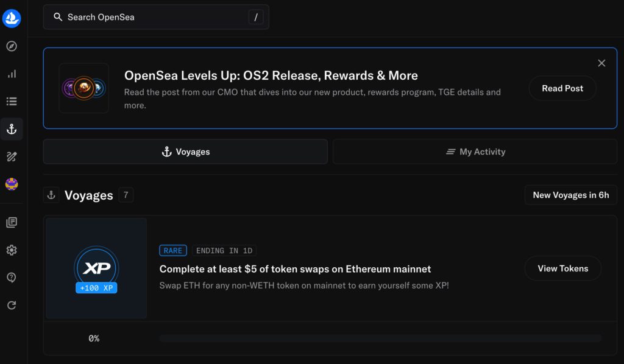Click the slash shortcut key badge
Viewport: 624px width, 364px height.
point(256,17)
